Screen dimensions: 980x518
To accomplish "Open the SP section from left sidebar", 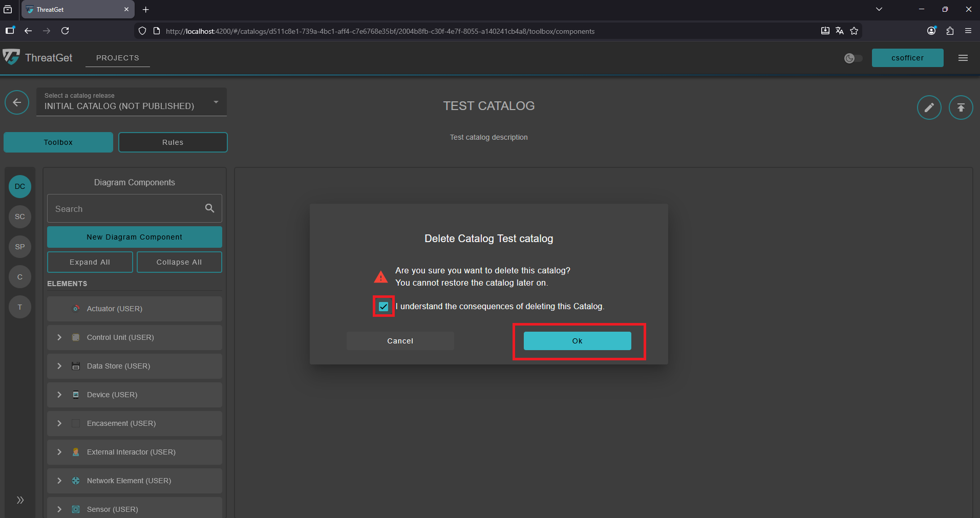I will (x=19, y=247).
